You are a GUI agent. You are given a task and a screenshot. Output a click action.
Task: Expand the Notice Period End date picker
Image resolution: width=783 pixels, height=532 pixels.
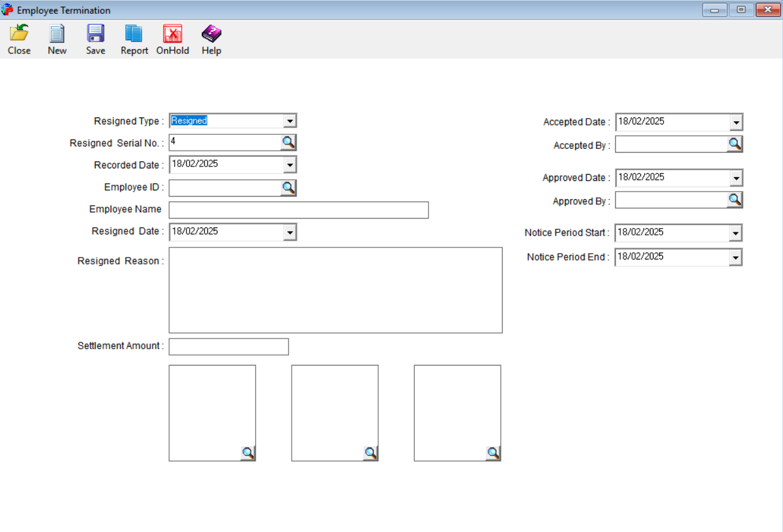coord(736,256)
